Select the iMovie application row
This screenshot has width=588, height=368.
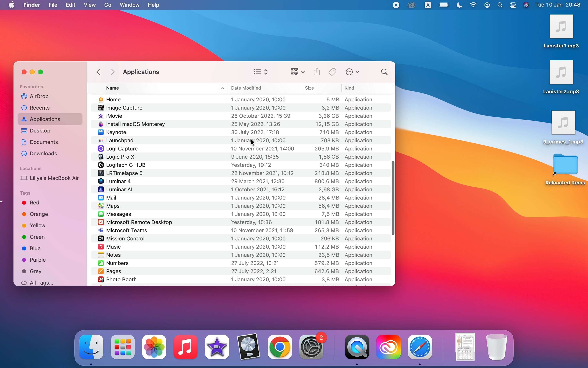[x=241, y=116]
